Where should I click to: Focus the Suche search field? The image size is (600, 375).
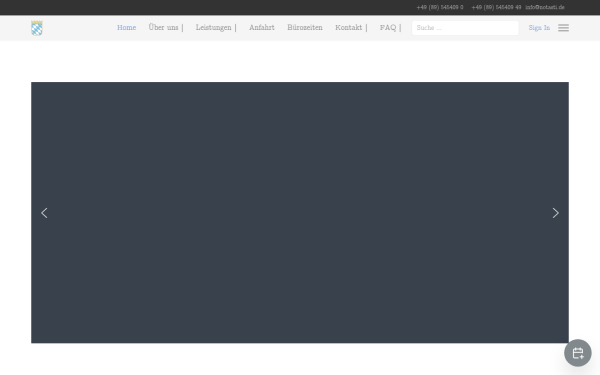tap(465, 28)
